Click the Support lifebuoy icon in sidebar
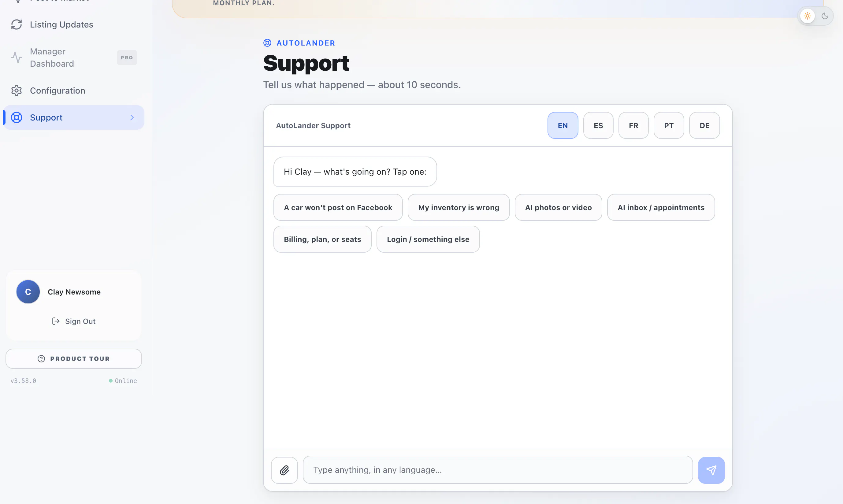 (x=16, y=117)
